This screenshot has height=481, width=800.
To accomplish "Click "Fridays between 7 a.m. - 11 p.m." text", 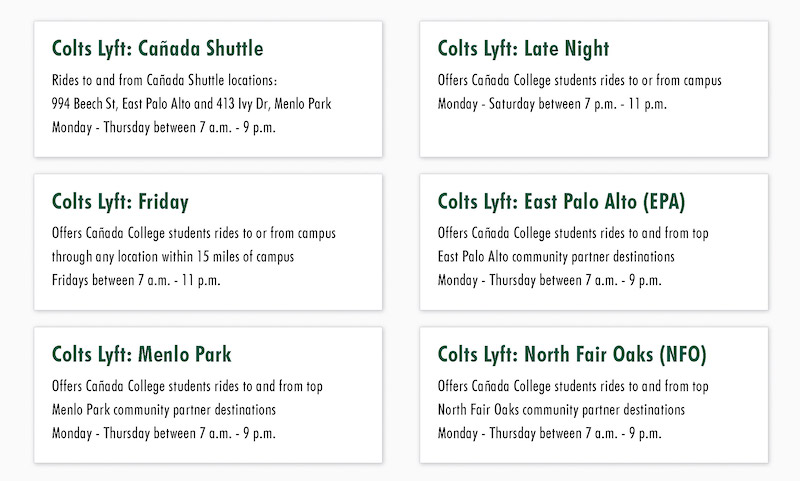I will [x=136, y=280].
